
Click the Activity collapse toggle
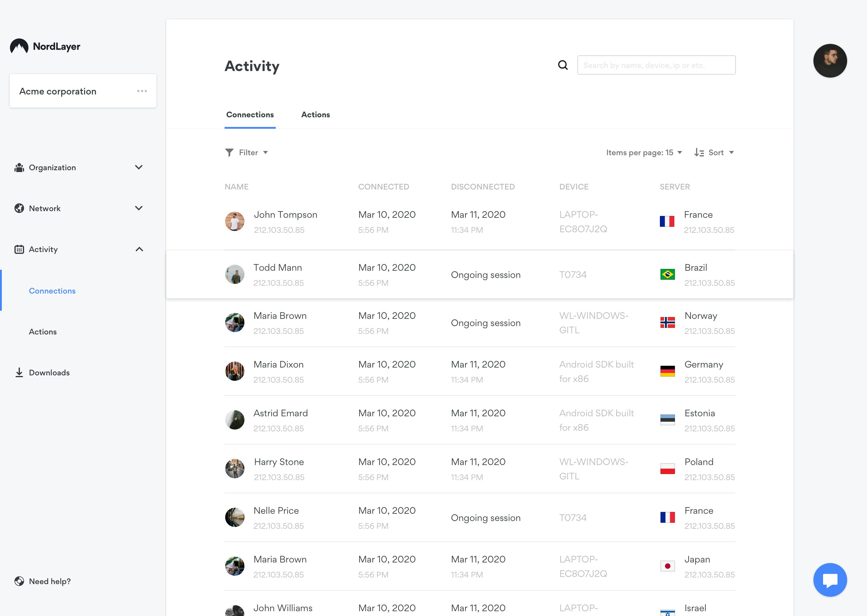coord(139,249)
